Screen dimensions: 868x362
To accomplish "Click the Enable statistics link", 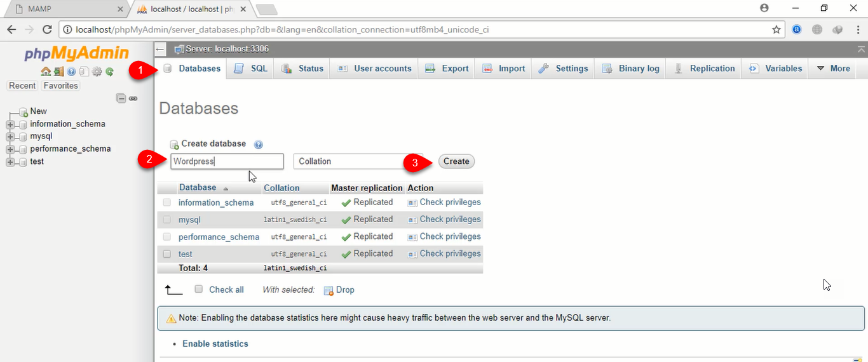I will 215,344.
